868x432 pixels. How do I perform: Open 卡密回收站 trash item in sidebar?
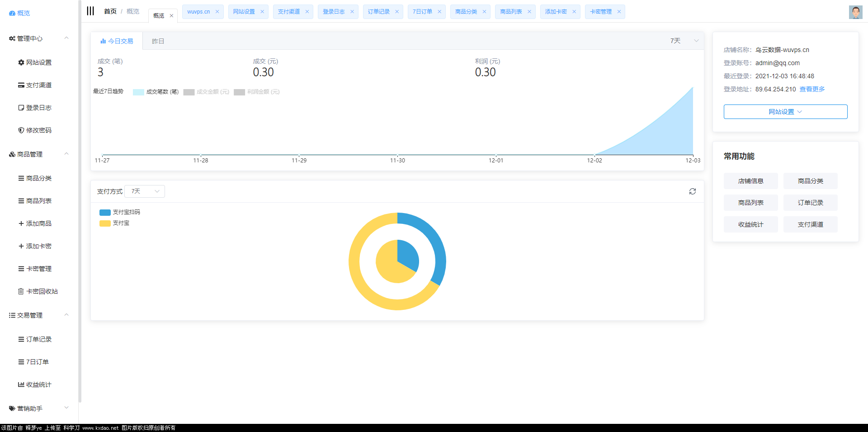38,291
